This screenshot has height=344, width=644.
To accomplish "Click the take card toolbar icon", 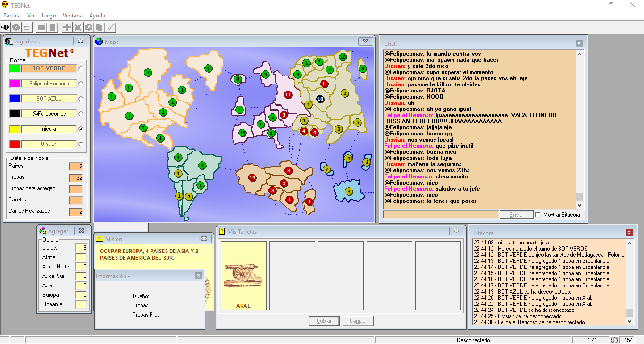I will [100, 27].
